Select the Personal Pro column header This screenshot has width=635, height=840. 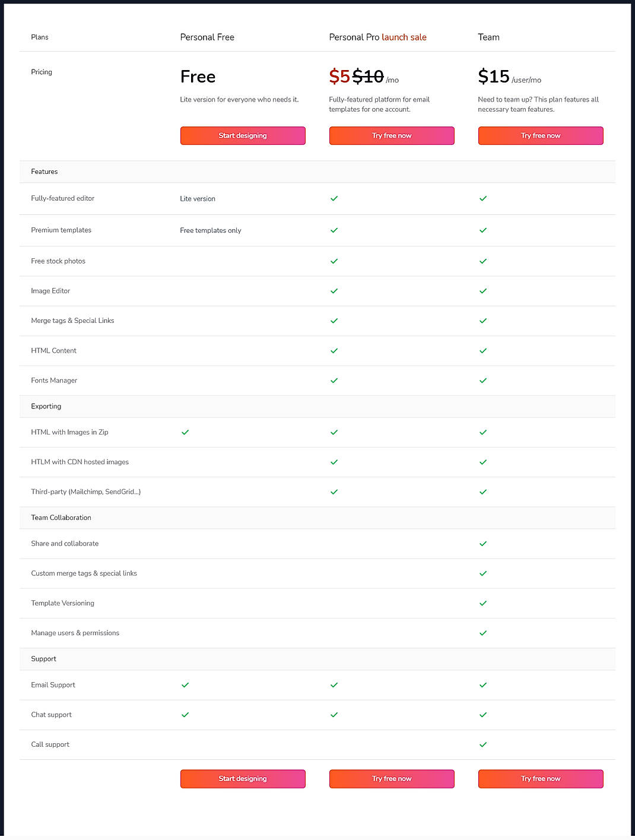click(354, 37)
